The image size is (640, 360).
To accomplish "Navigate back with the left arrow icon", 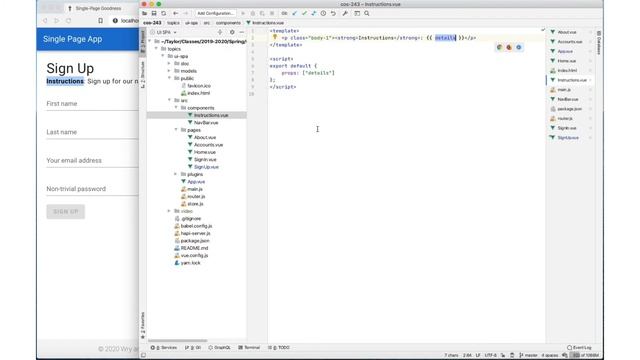I will coord(176,13).
